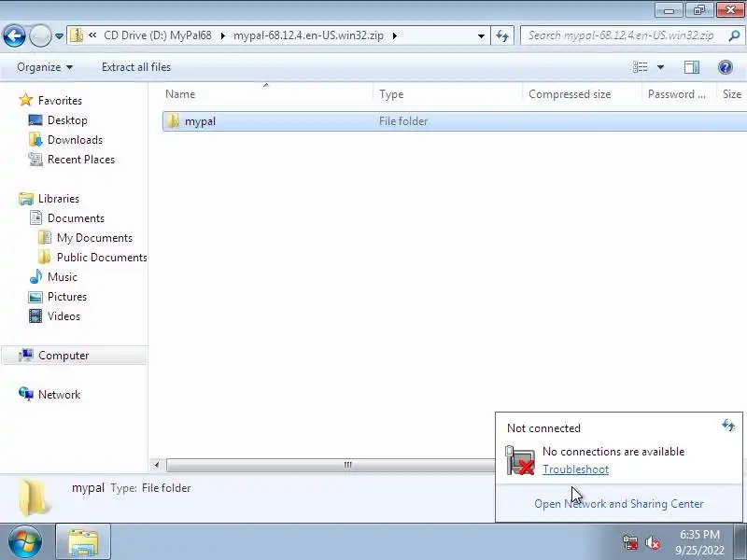Sort by Type column header
This screenshot has width=747, height=560.
[448, 94]
